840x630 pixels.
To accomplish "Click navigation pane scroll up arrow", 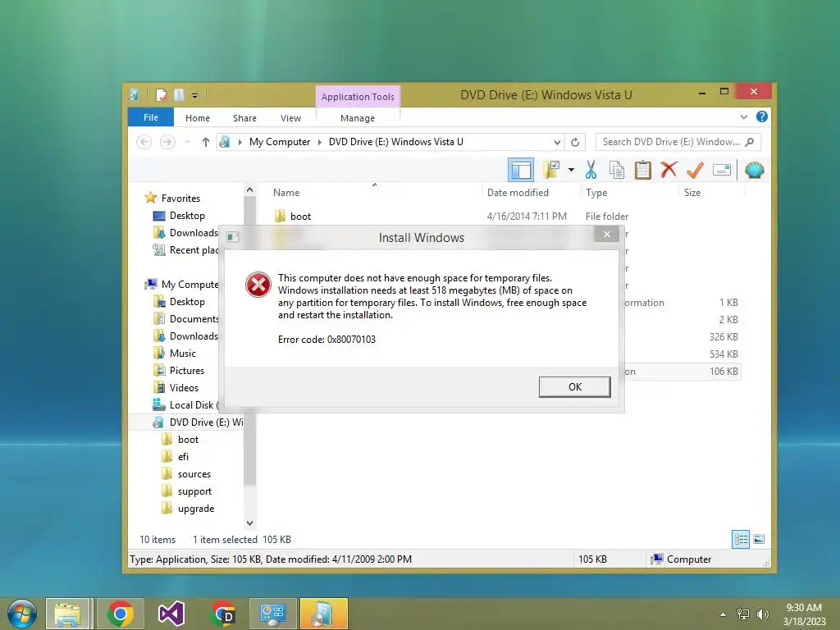I will click(x=249, y=189).
